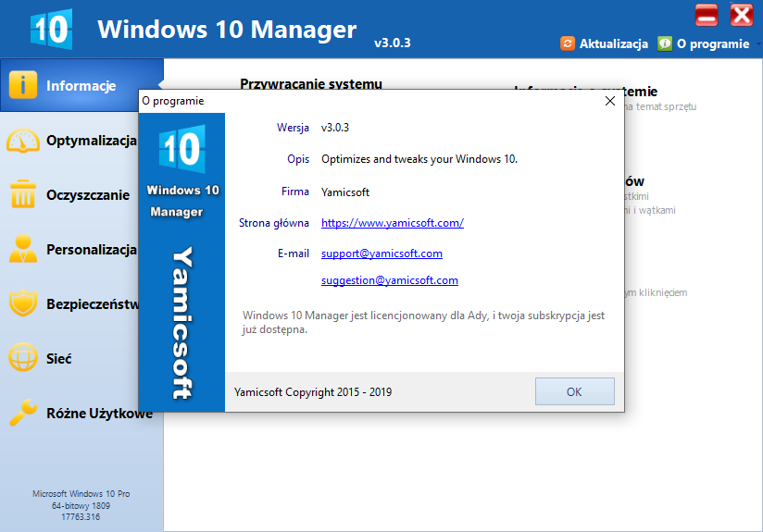
Task: Click the version text v3.0.3 in dialog
Action: click(335, 128)
